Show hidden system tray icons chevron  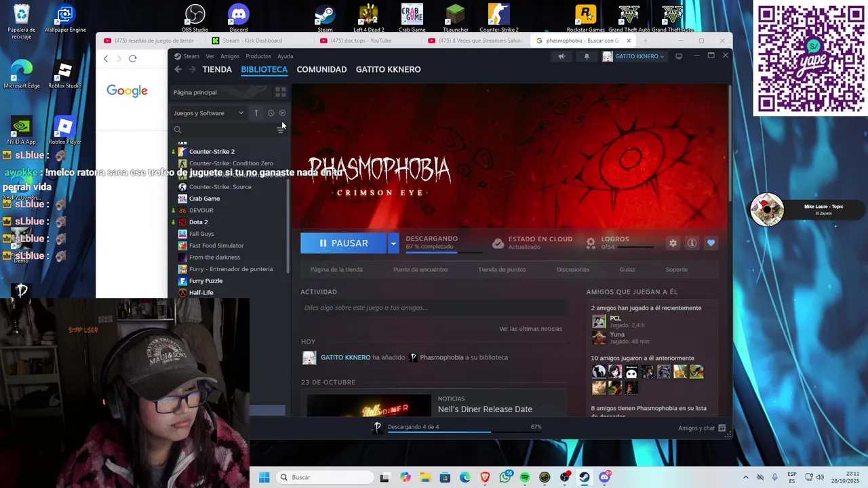point(746,477)
